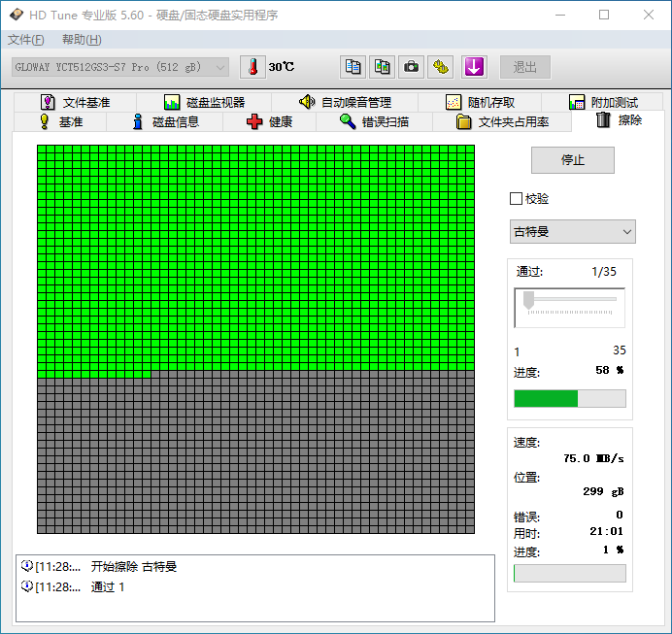Screen dimensions: 672x634
Task: Enable the 校验 verify checkbox
Action: (x=516, y=199)
